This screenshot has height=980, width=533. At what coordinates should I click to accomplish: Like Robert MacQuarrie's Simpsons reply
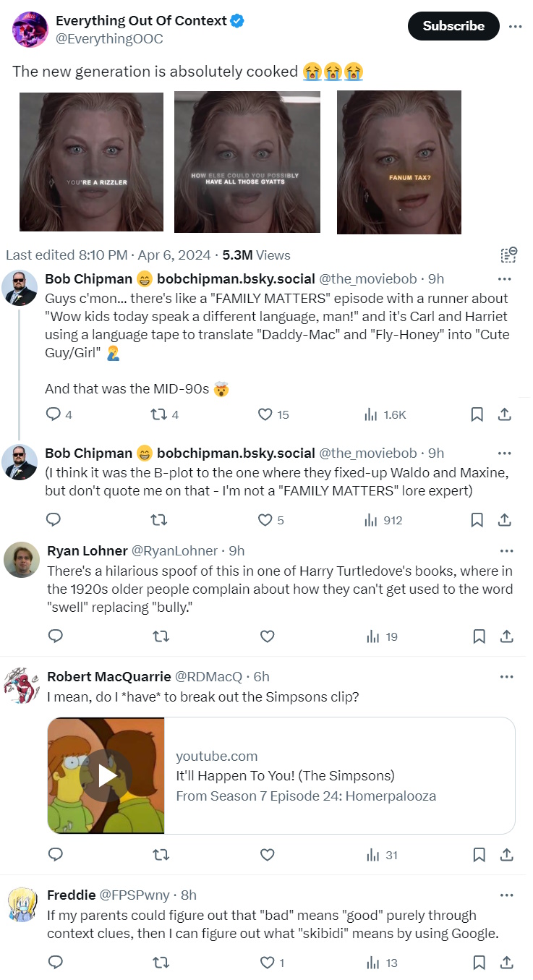pyautogui.click(x=267, y=855)
